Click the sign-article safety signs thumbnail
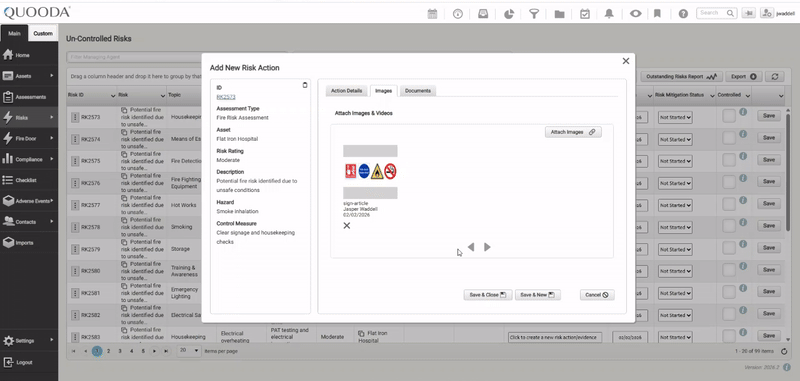This screenshot has height=381, width=800. coord(370,171)
